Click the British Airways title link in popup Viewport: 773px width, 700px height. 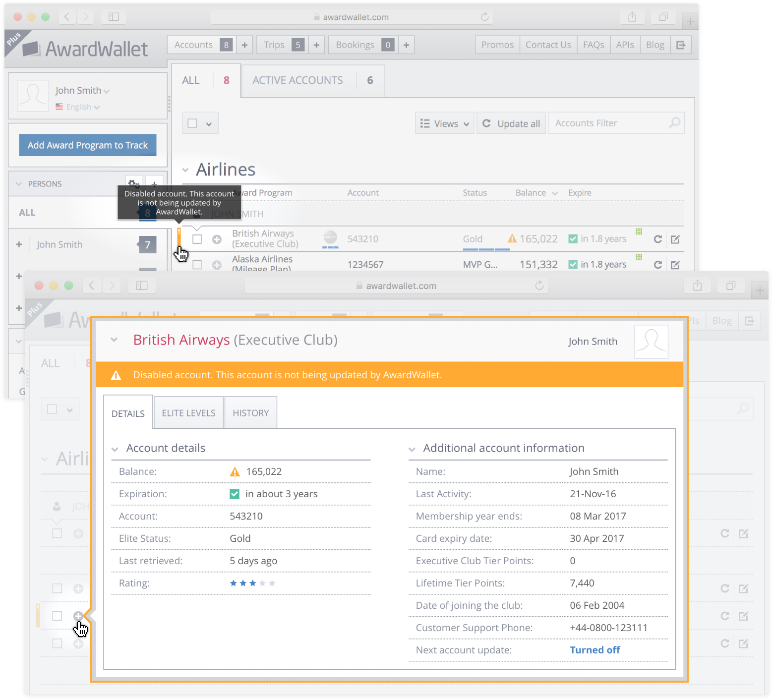pyautogui.click(x=181, y=340)
